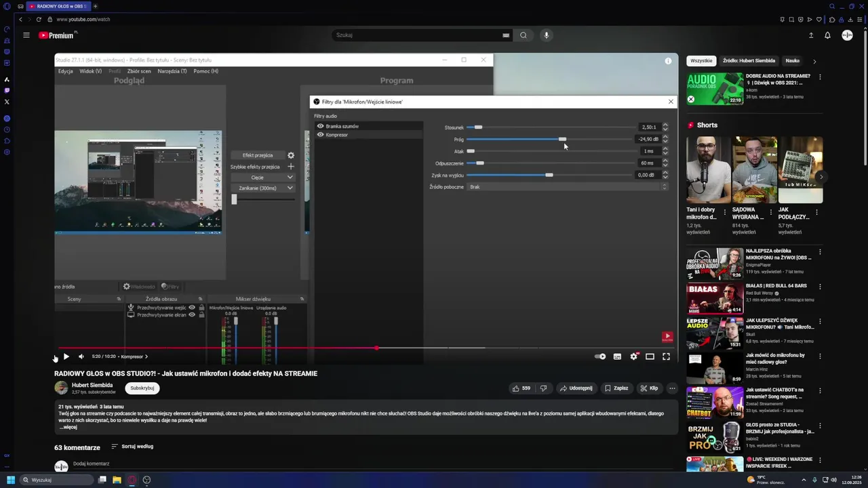
Task: Sort comments with Sortuj według
Action: point(132,447)
